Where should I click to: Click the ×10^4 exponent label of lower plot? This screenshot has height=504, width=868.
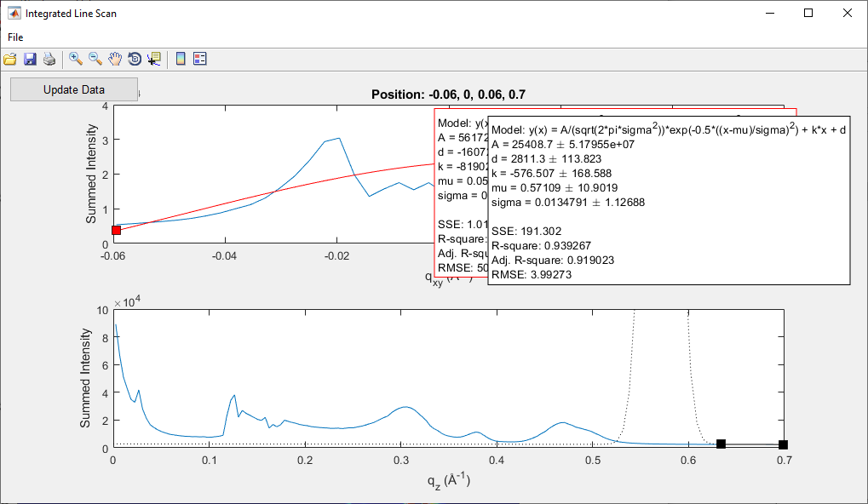pyautogui.click(x=127, y=301)
